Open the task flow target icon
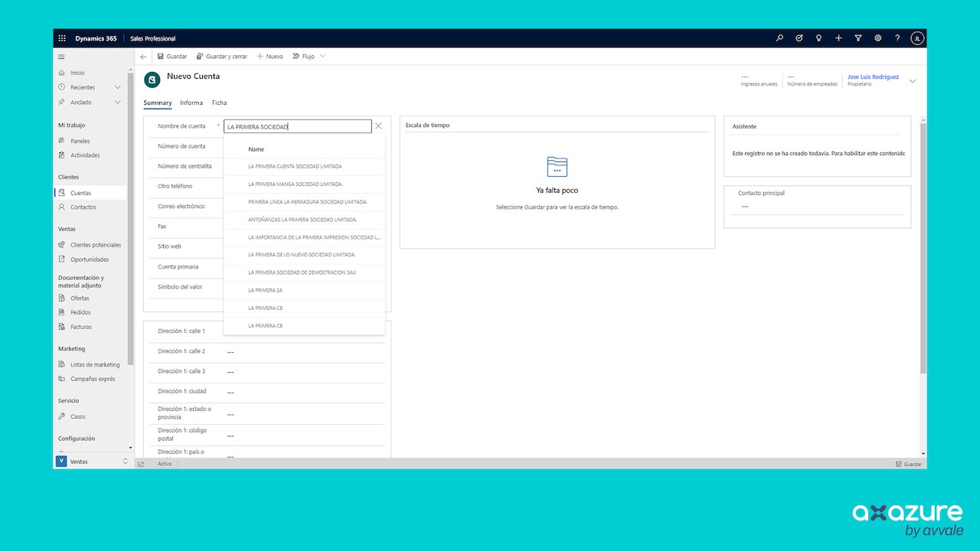 799,38
